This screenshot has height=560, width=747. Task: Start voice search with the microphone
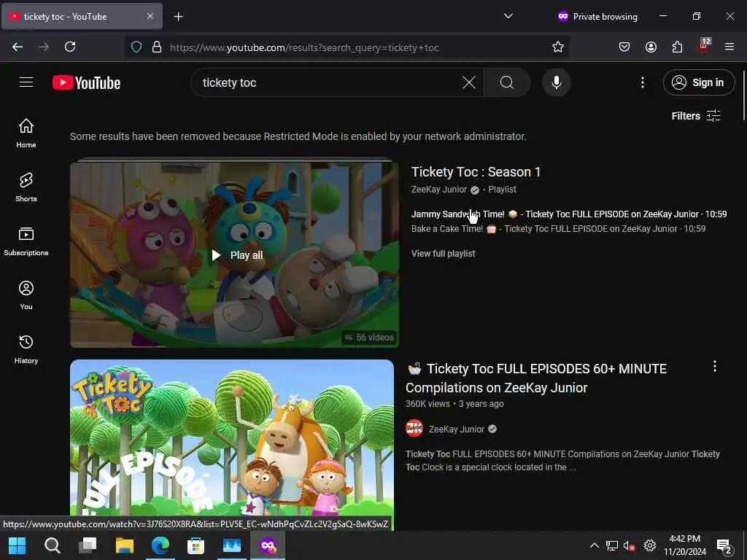pos(556,82)
